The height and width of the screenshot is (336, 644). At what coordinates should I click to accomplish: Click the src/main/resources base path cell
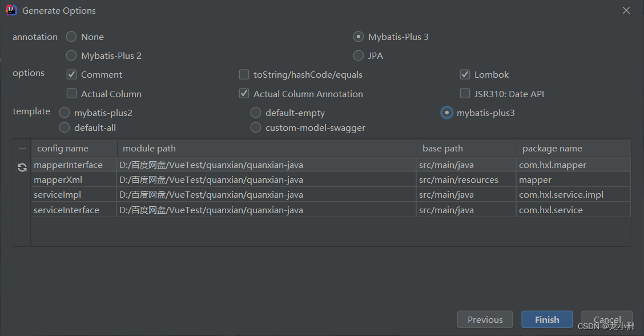(466, 180)
